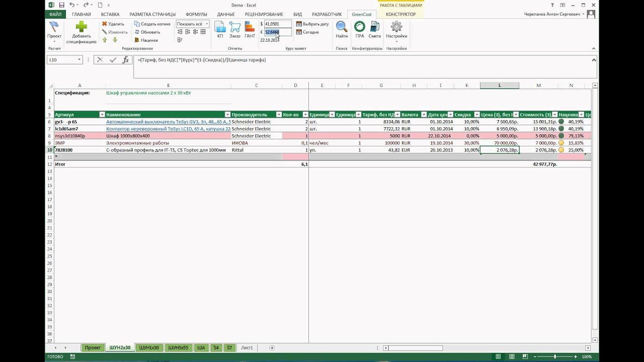Viewport: 644px width, 362px height.
Task: Open the Артикул column filter dropdown
Action: (102, 115)
